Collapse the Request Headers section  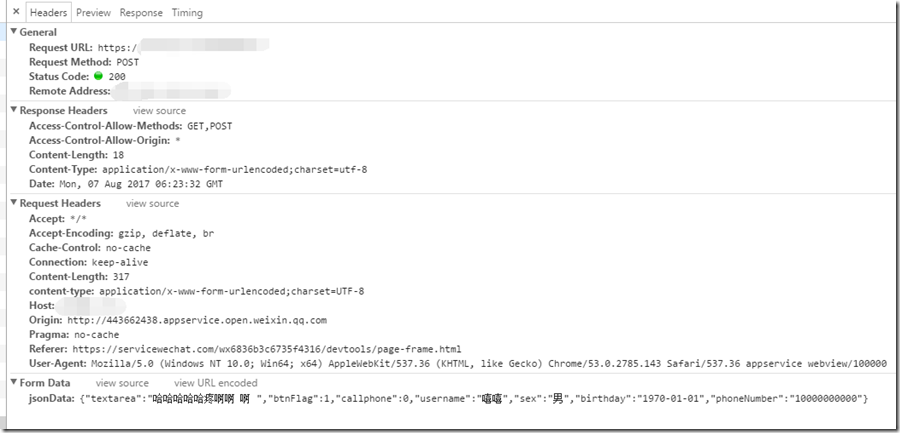[x=14, y=203]
